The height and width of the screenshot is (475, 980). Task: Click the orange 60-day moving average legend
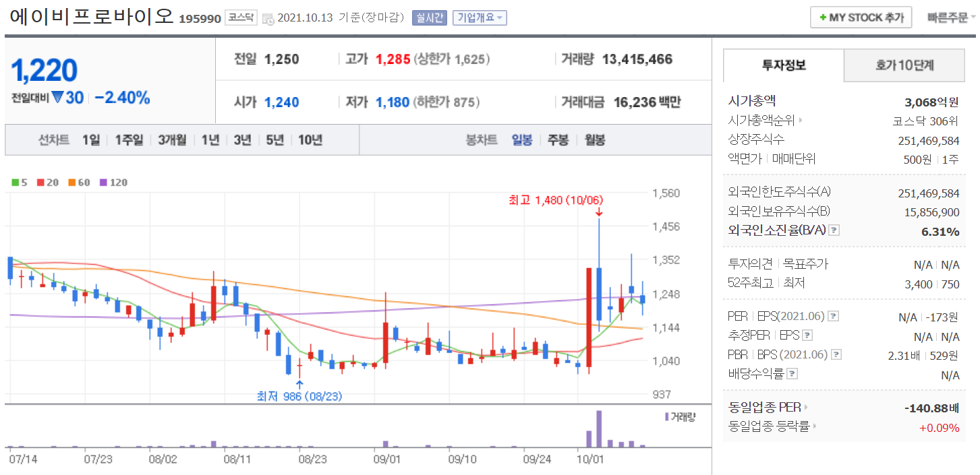[79, 183]
